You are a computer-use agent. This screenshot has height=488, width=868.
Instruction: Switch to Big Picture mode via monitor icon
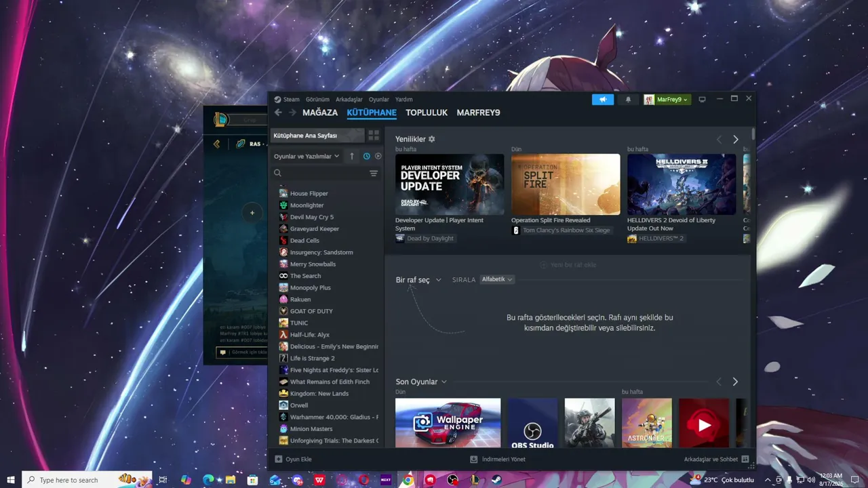coord(702,100)
